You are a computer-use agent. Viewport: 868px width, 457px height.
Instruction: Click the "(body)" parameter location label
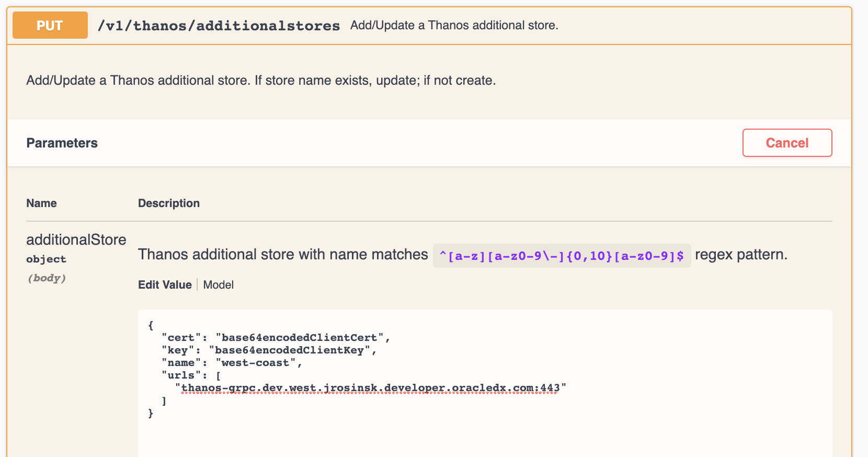click(x=47, y=278)
